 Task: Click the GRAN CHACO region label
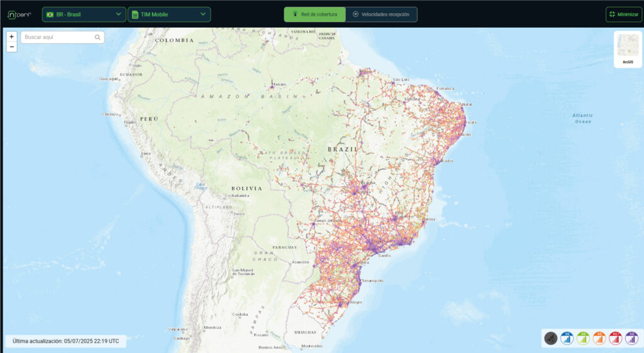(x=265, y=256)
